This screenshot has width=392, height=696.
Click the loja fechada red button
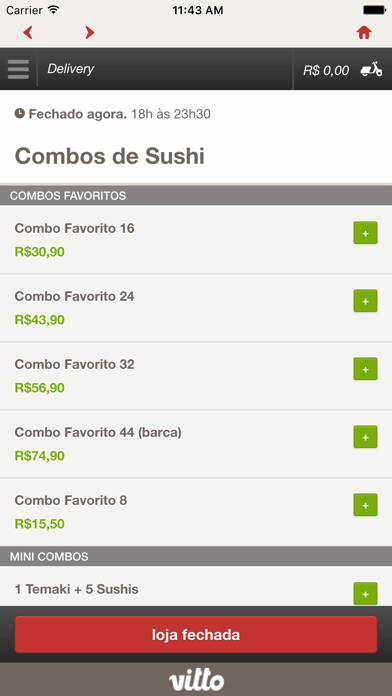point(196,634)
